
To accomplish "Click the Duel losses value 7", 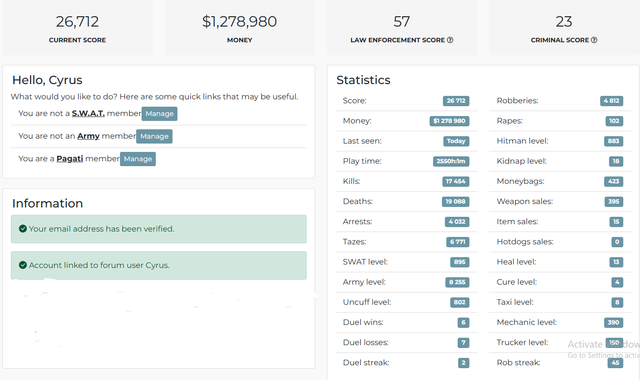I will (463, 342).
